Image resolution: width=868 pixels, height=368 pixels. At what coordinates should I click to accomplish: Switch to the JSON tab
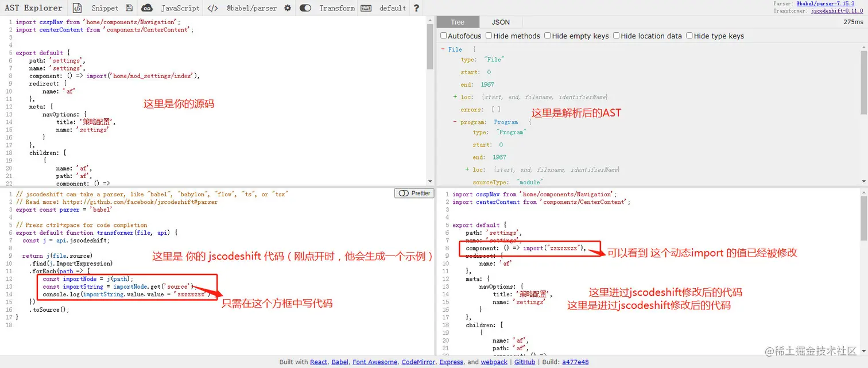(500, 21)
